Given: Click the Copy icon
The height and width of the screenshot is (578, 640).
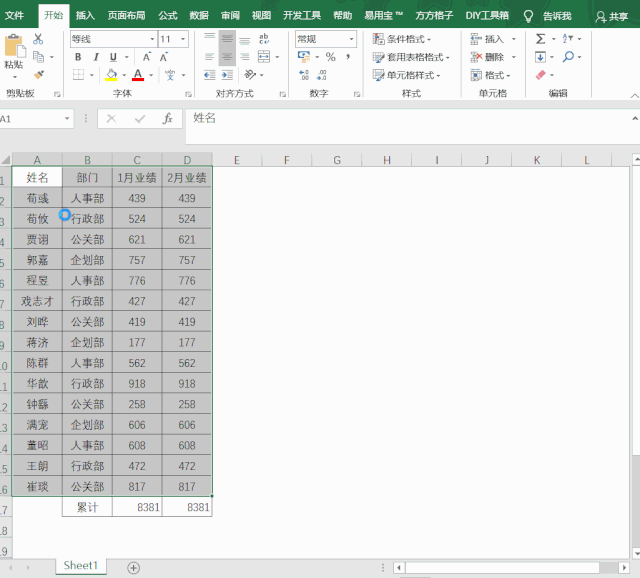Looking at the screenshot, I should [x=38, y=57].
